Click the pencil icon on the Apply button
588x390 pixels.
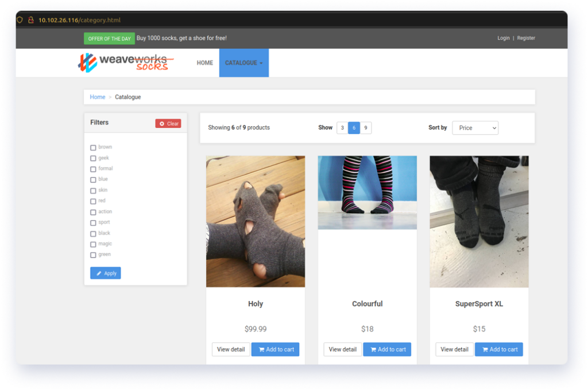point(99,272)
